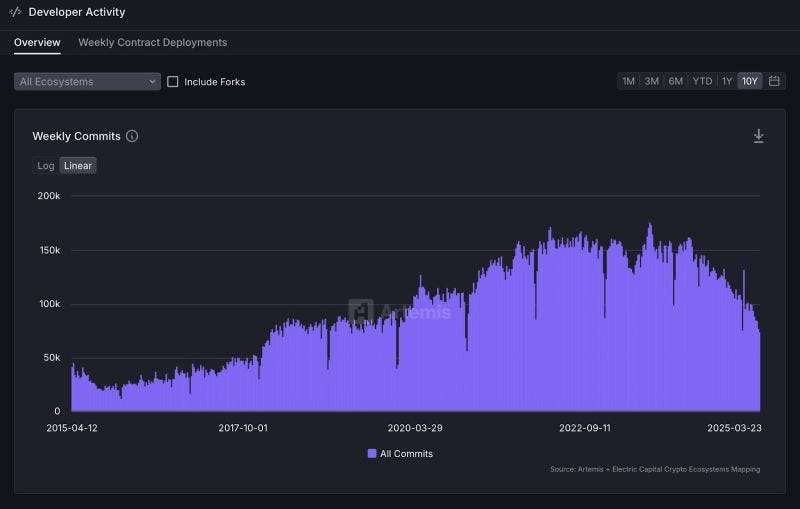
Task: Open the All Ecosystems dropdown
Action: click(87, 82)
